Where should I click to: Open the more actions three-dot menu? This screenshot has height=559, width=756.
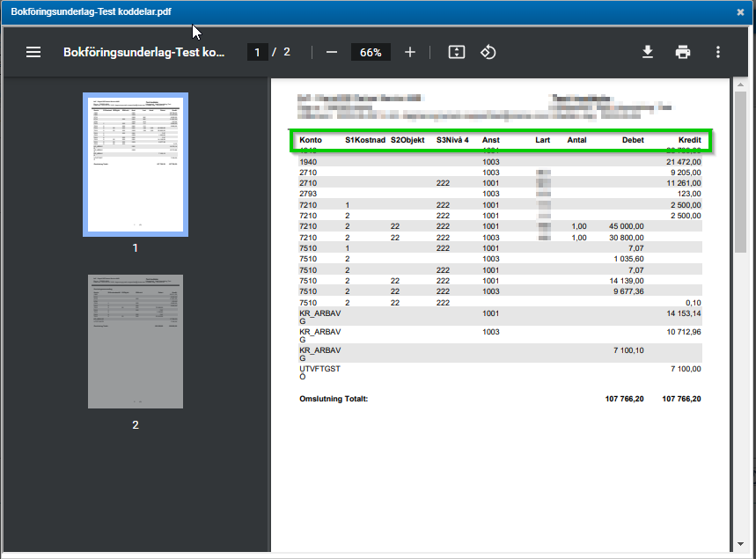coord(718,52)
